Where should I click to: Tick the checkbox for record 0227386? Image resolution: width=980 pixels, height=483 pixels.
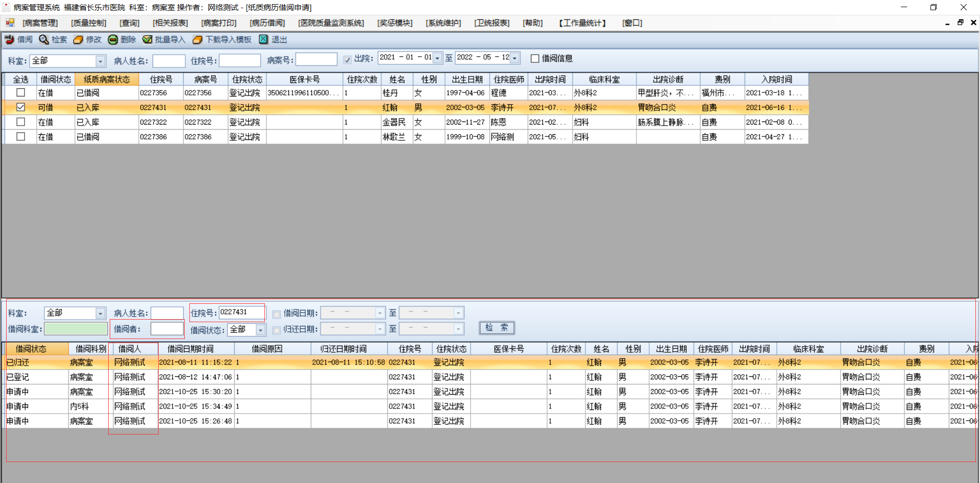tap(20, 137)
